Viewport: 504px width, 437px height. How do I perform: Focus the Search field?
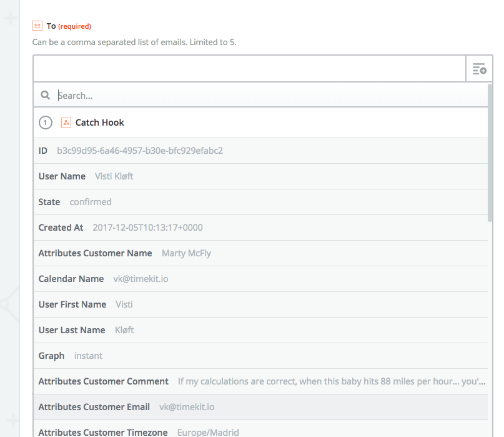click(x=260, y=95)
